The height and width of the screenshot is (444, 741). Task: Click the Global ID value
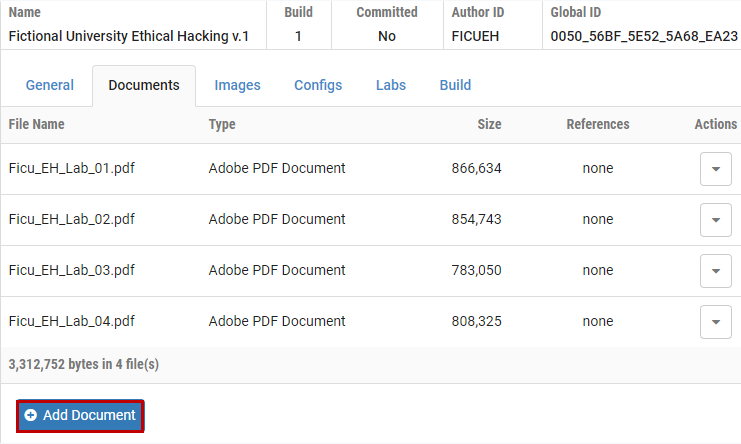pyautogui.click(x=644, y=36)
